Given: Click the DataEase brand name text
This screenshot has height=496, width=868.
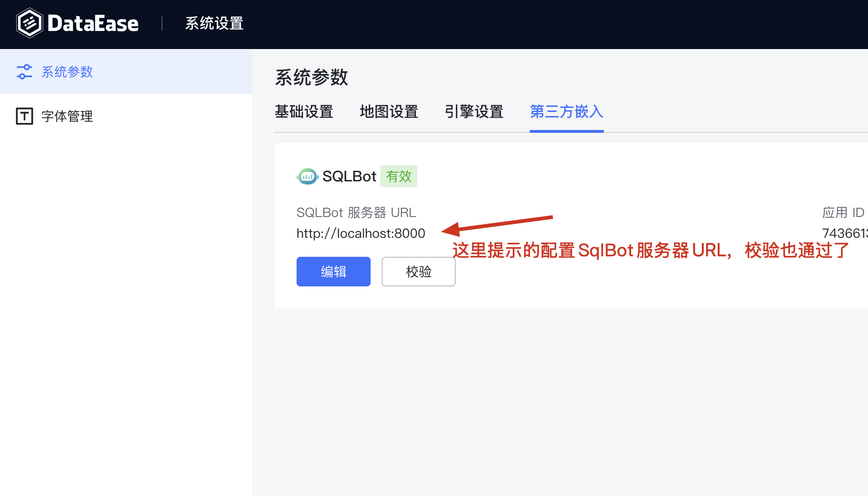Looking at the screenshot, I should point(93,24).
